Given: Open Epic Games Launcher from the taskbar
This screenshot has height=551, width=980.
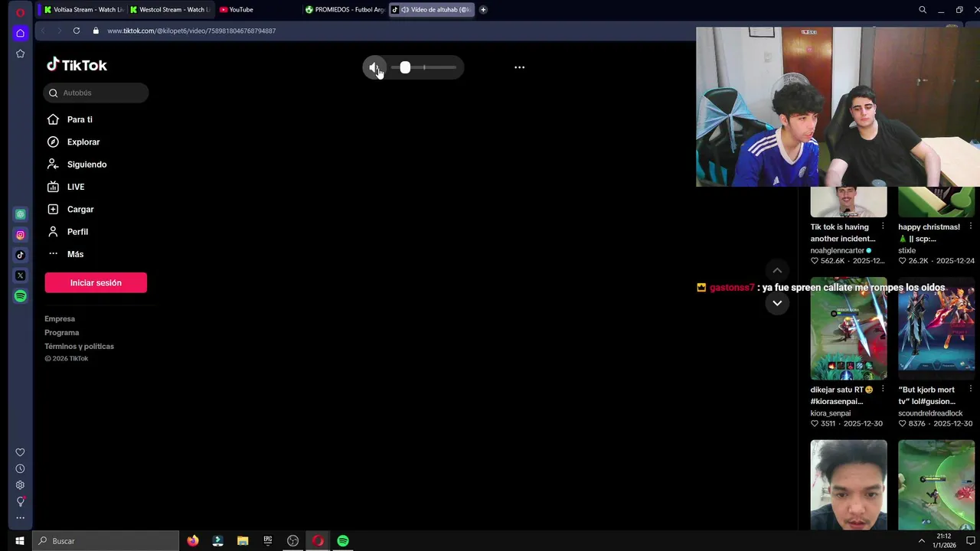Looking at the screenshot, I should point(268,541).
